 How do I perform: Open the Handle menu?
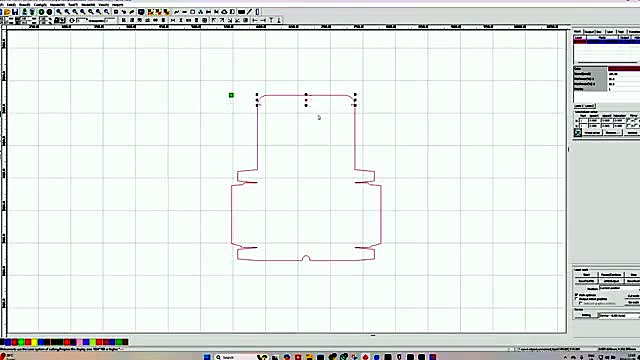tap(57, 4)
